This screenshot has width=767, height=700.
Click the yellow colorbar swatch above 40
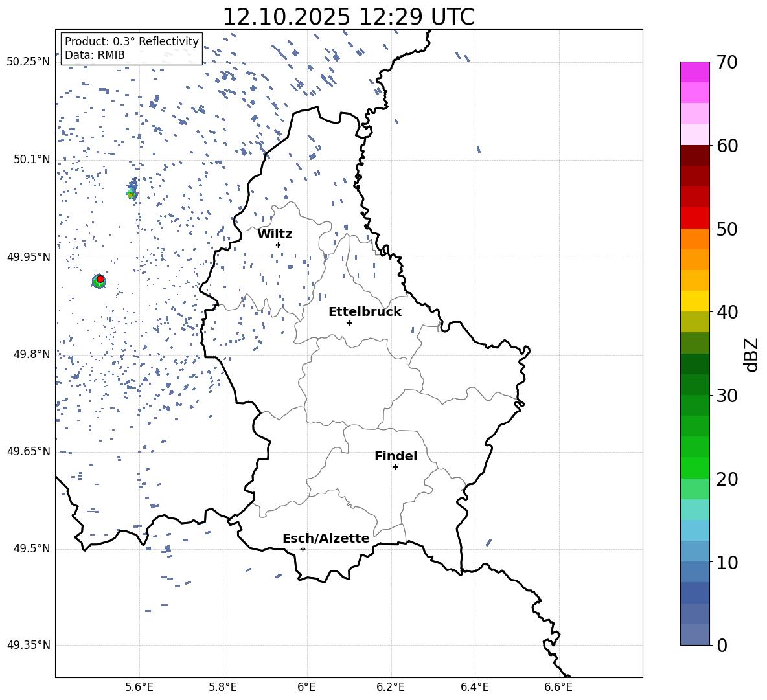(x=695, y=301)
